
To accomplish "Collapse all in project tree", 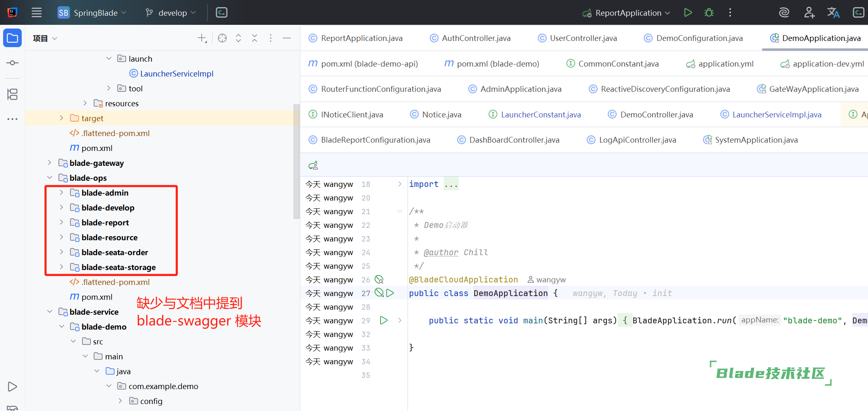I will (x=255, y=38).
